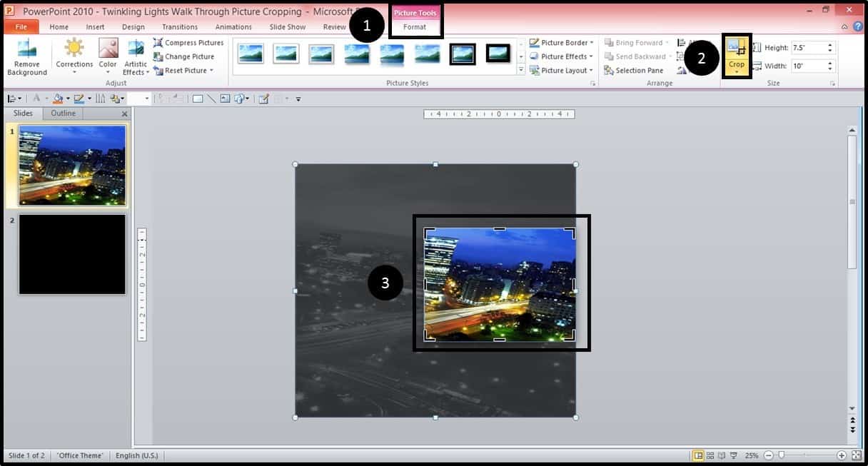Switch to the Animations tab

point(233,27)
